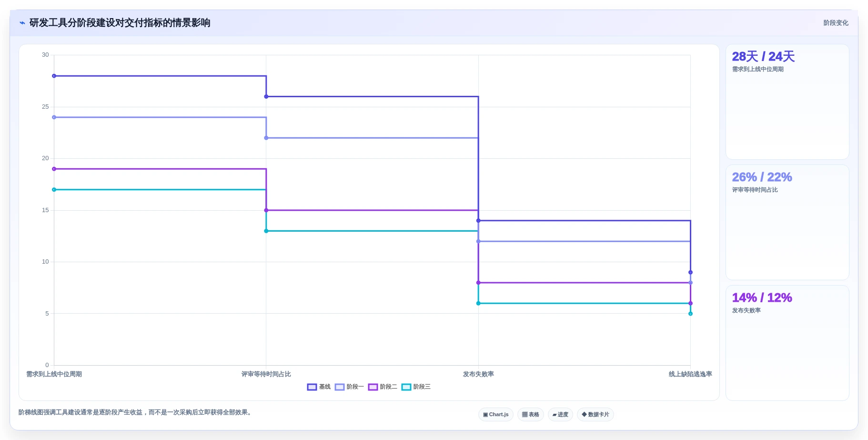Screen dimensions: 868x440
Task: Click the y-axis label 30
Action: pyautogui.click(x=45, y=55)
